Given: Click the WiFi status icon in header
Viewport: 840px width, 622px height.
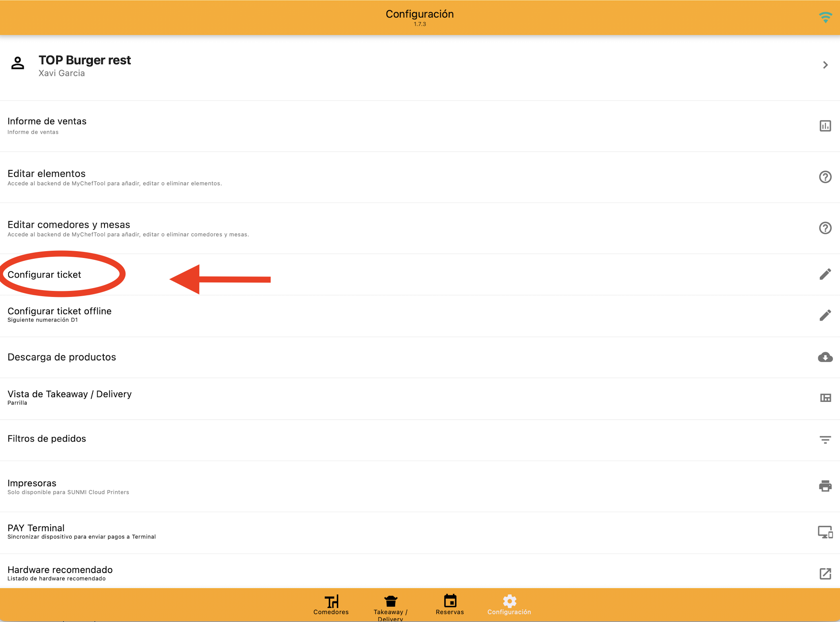Looking at the screenshot, I should click(825, 17).
